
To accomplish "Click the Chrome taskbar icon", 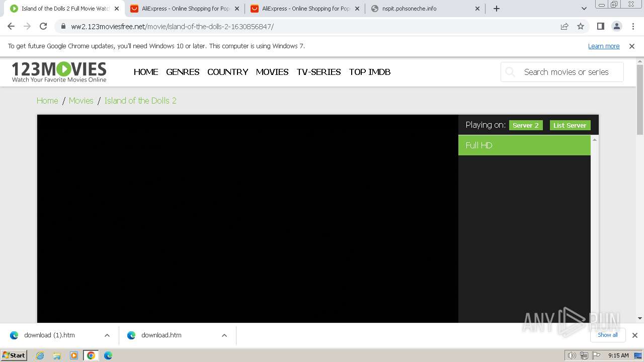I will coord(91,355).
